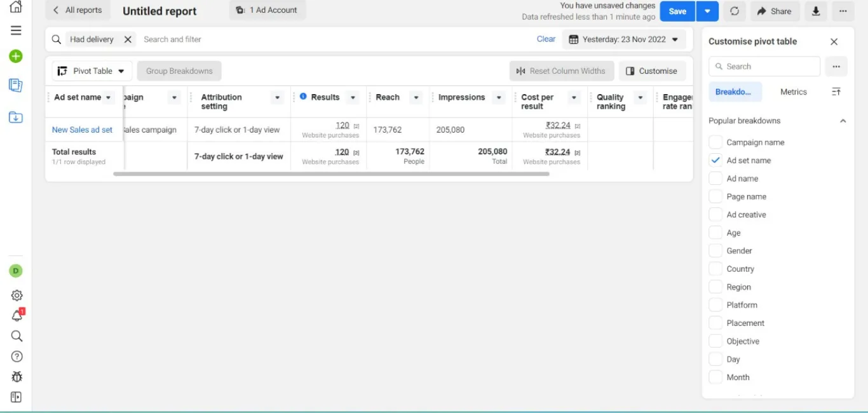Click the sort order icon beside Metrics
The width and height of the screenshot is (868, 413).
pyautogui.click(x=836, y=92)
